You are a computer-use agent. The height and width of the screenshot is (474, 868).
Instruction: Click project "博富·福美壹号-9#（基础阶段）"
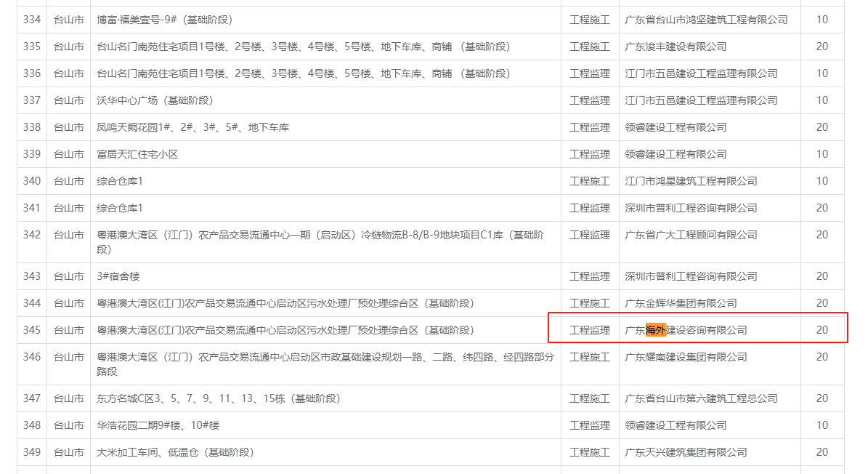(164, 20)
